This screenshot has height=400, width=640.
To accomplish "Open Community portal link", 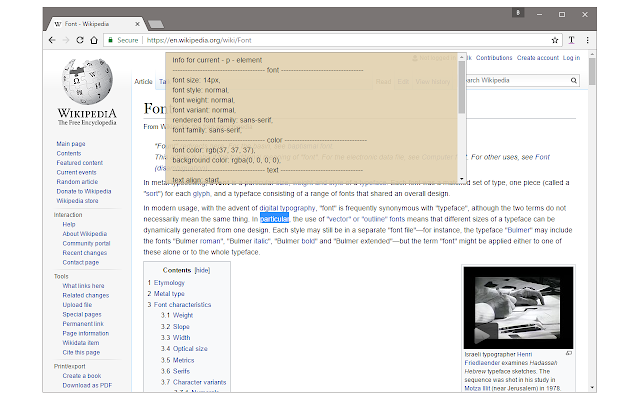I will pyautogui.click(x=86, y=243).
